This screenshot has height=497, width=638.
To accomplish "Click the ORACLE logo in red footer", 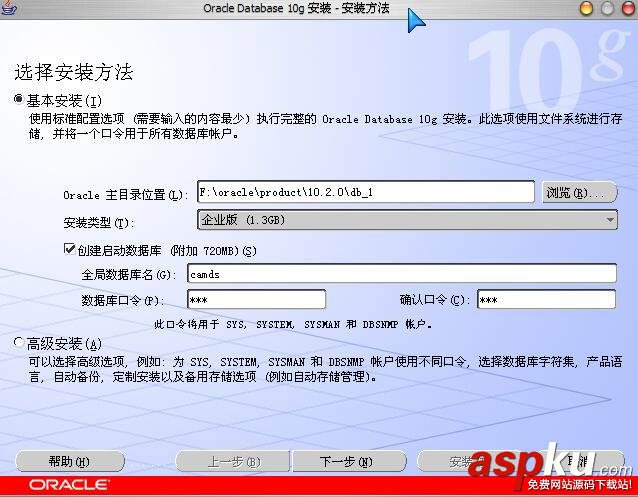I will pyautogui.click(x=68, y=484).
